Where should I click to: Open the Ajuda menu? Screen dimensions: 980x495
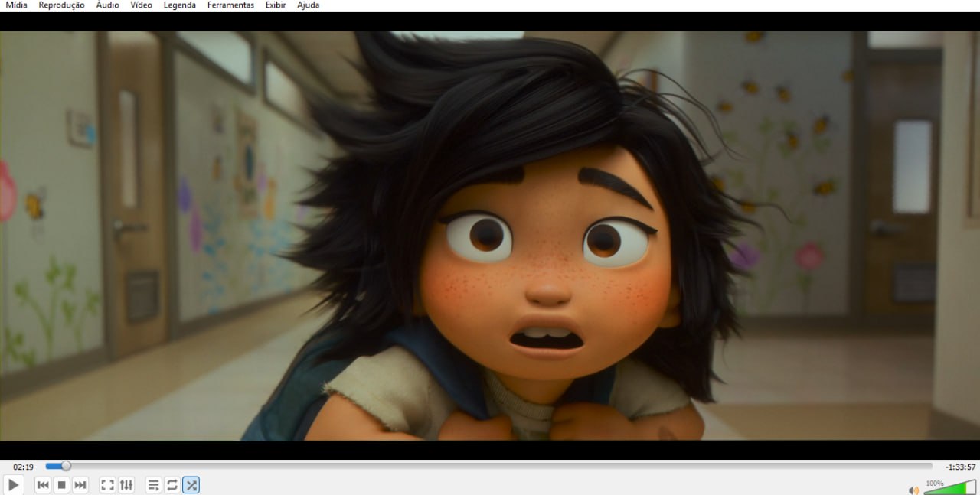308,5
